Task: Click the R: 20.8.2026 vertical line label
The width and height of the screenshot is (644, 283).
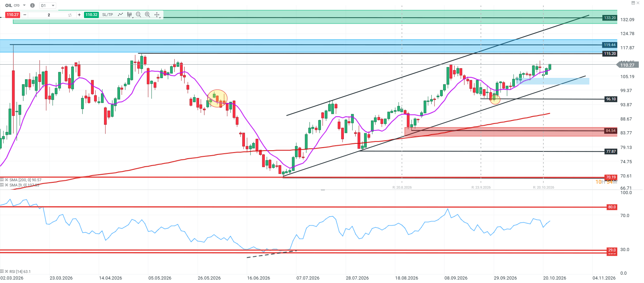Action: point(402,188)
